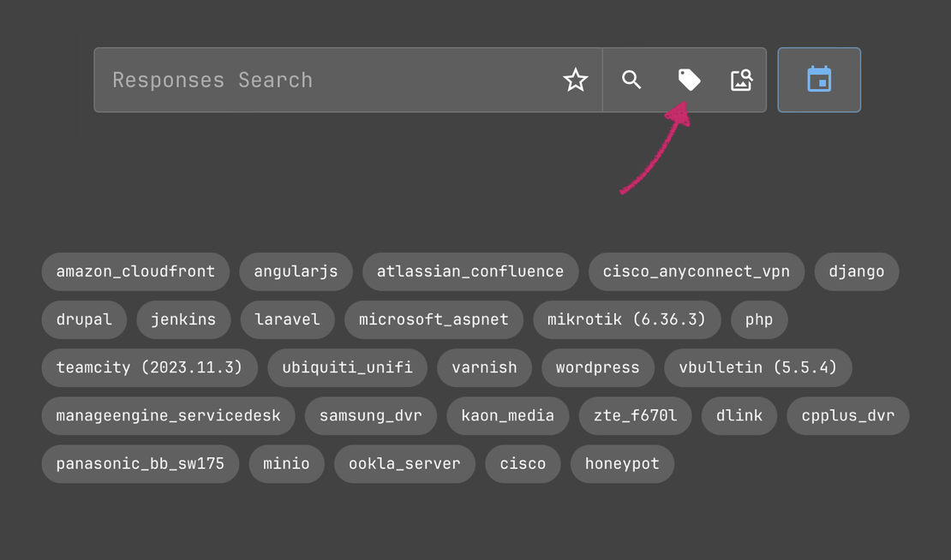The image size is (951, 560).
Task: Select the vbulletin (5.5.4) tag
Action: [757, 367]
